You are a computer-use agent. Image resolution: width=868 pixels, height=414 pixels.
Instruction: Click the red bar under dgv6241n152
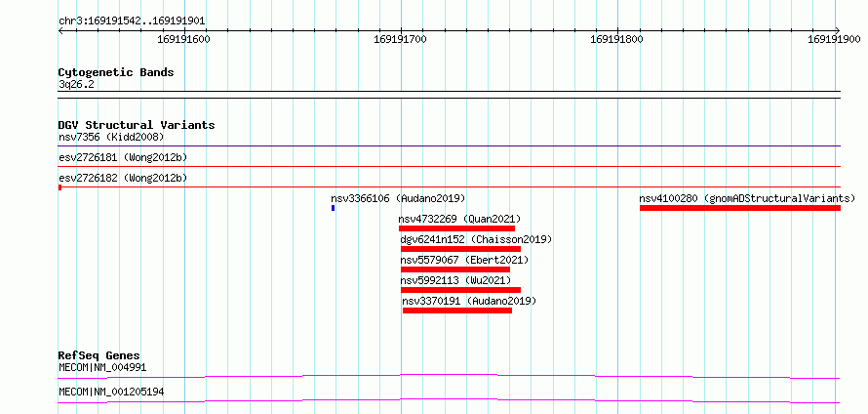(460, 249)
